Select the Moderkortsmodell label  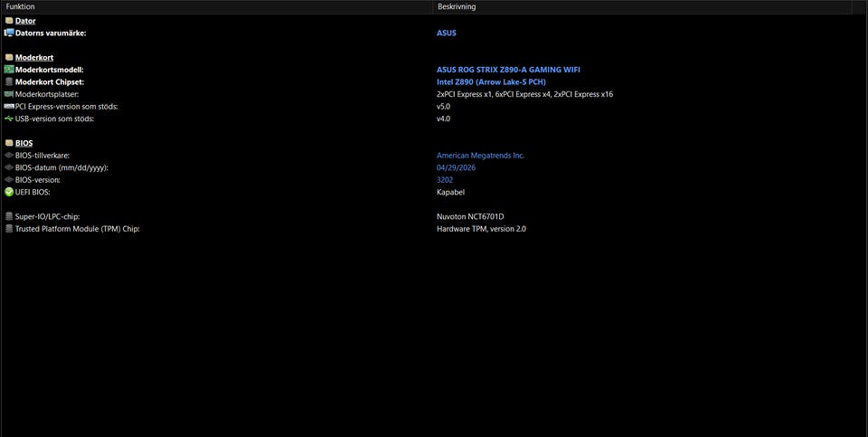(x=49, y=70)
